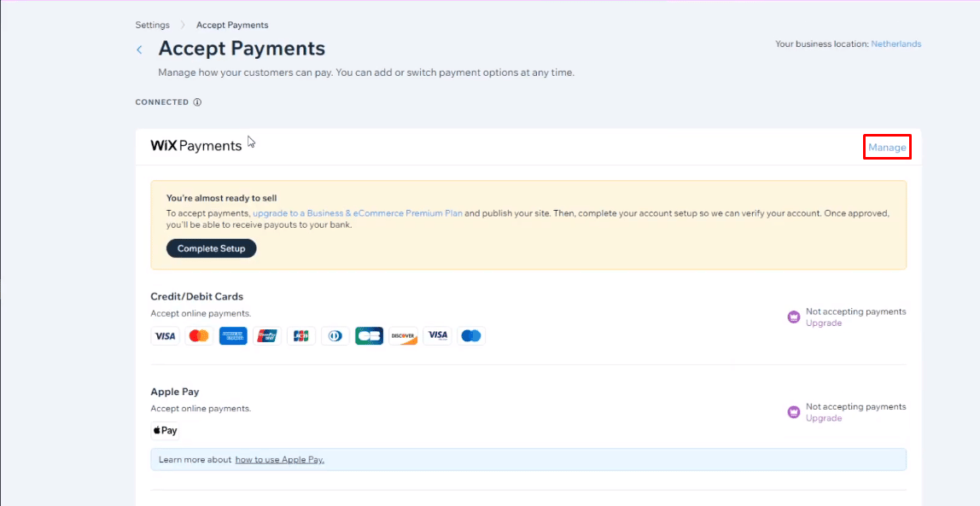
Task: Navigate to Settings in the breadcrumb
Action: pos(153,25)
